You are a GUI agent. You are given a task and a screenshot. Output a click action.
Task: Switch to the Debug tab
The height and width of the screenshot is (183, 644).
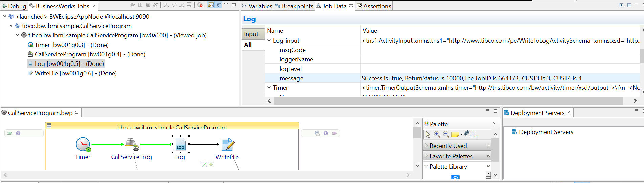[x=14, y=6]
